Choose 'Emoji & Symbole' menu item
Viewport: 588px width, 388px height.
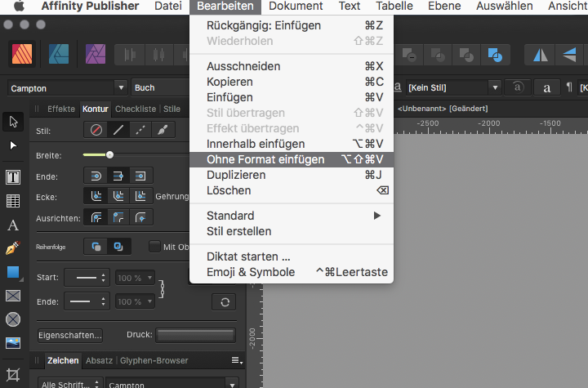coord(292,272)
